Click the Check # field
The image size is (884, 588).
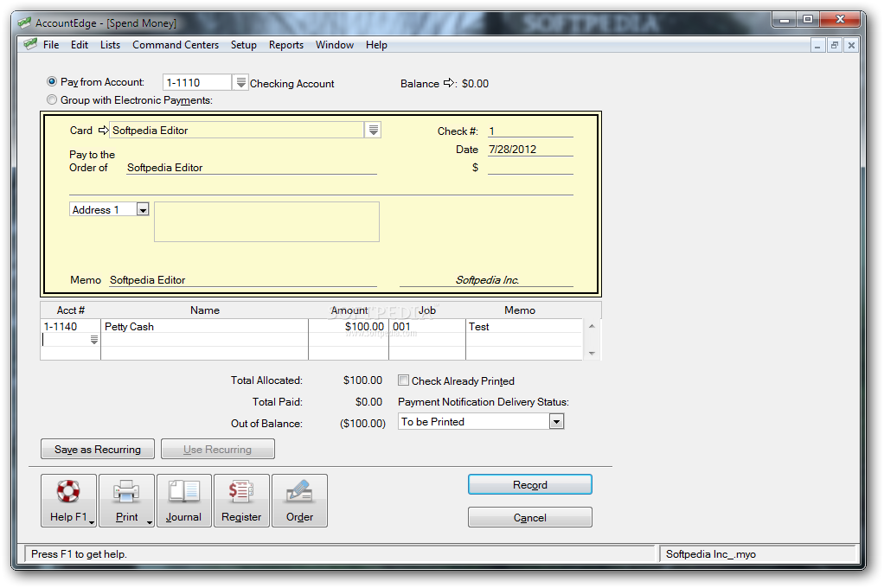pos(530,131)
